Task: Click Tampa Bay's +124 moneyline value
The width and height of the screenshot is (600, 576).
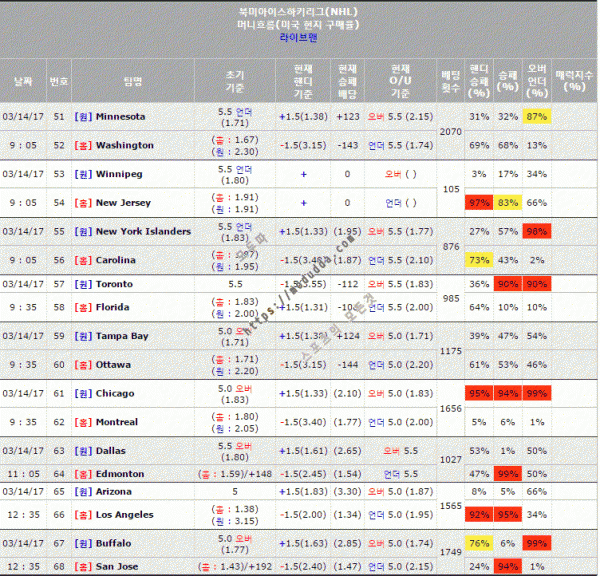Action: (x=347, y=336)
